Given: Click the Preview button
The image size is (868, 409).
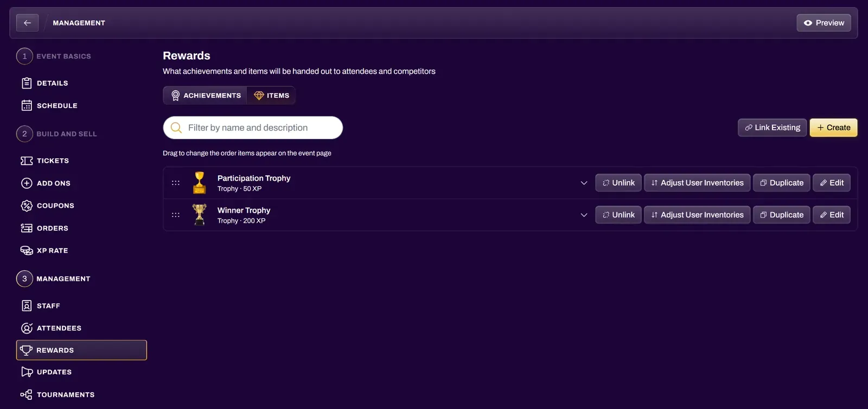Looking at the screenshot, I should [824, 23].
